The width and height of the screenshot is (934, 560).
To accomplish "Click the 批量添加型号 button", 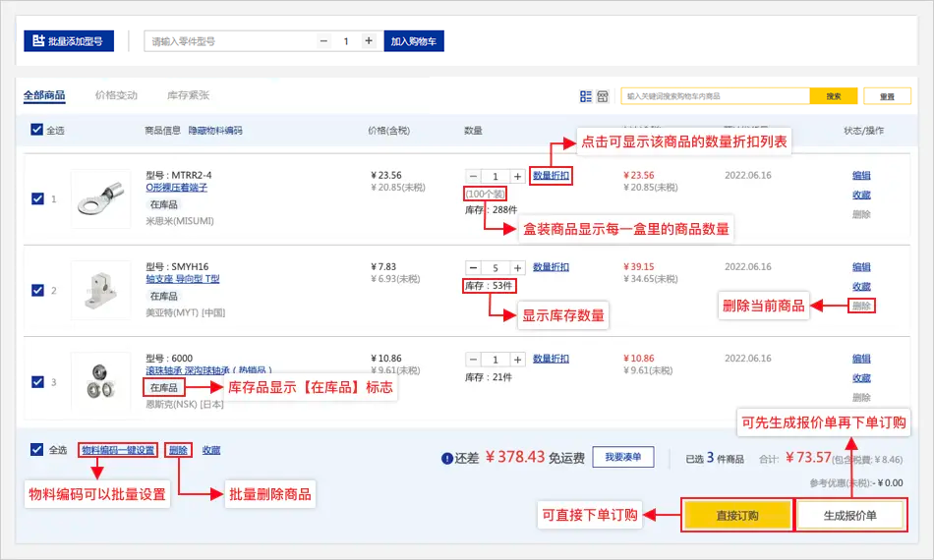I will point(69,41).
